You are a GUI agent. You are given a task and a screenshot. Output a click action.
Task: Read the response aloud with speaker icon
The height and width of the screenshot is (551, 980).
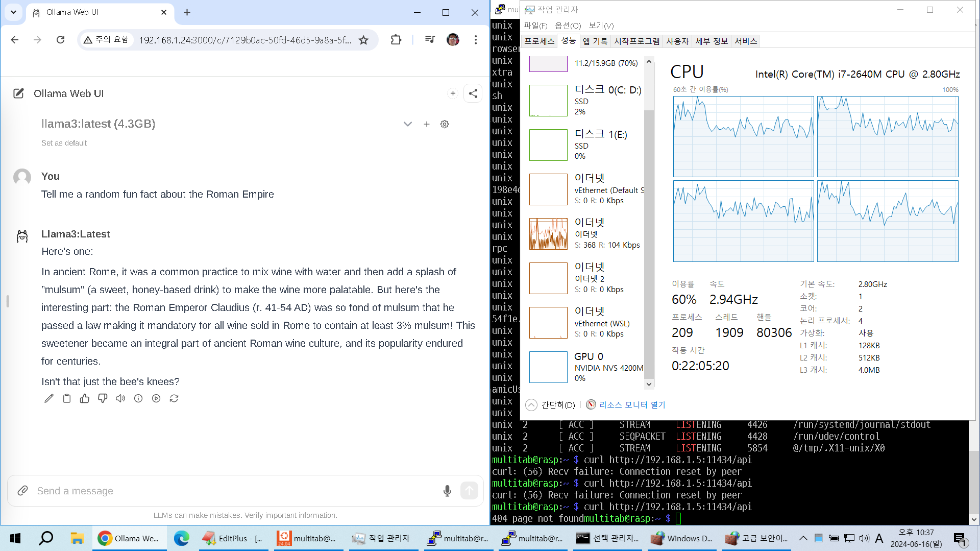pyautogui.click(x=120, y=398)
